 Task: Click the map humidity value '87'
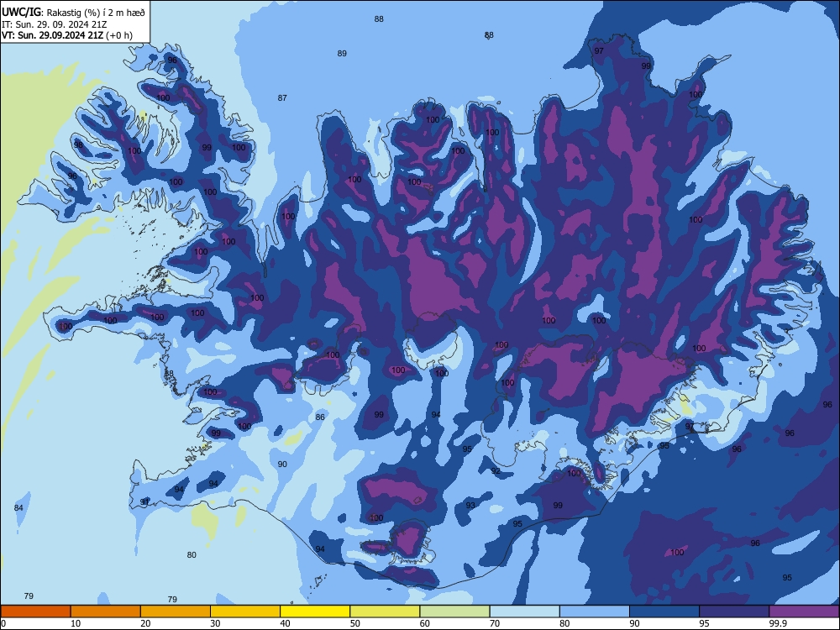pos(282,98)
